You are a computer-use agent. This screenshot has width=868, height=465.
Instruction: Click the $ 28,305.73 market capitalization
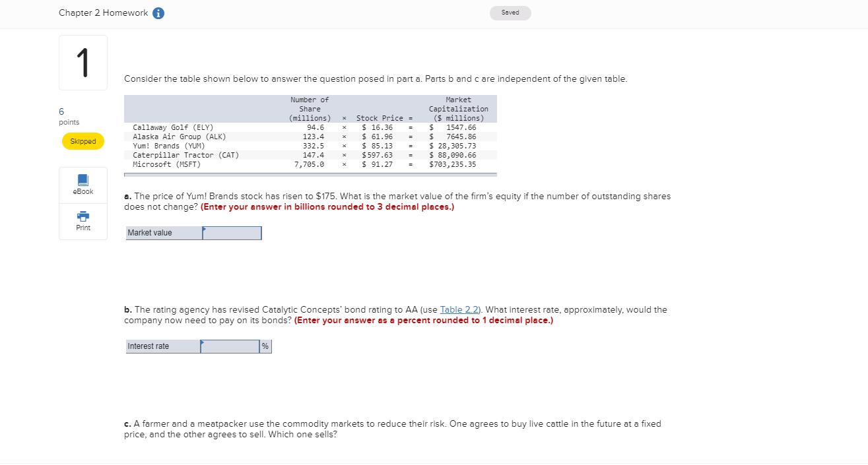[x=453, y=146]
